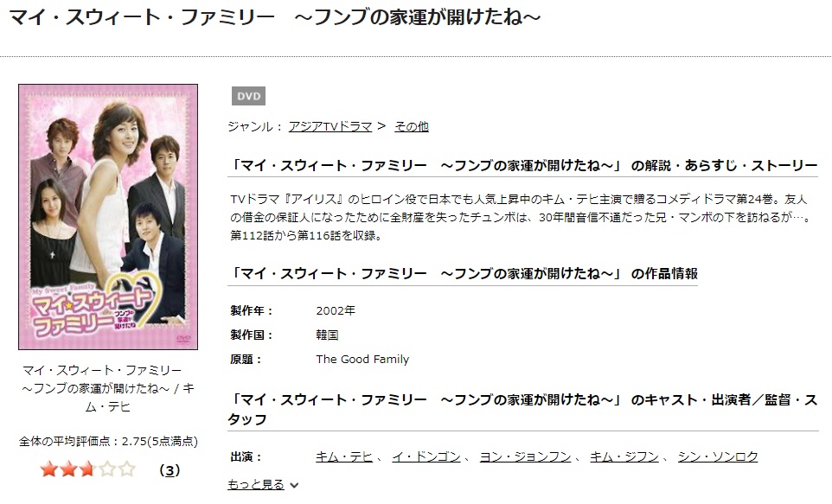Click the half-filled third rating star
Screen dimensions: 832x504
(x=87, y=469)
